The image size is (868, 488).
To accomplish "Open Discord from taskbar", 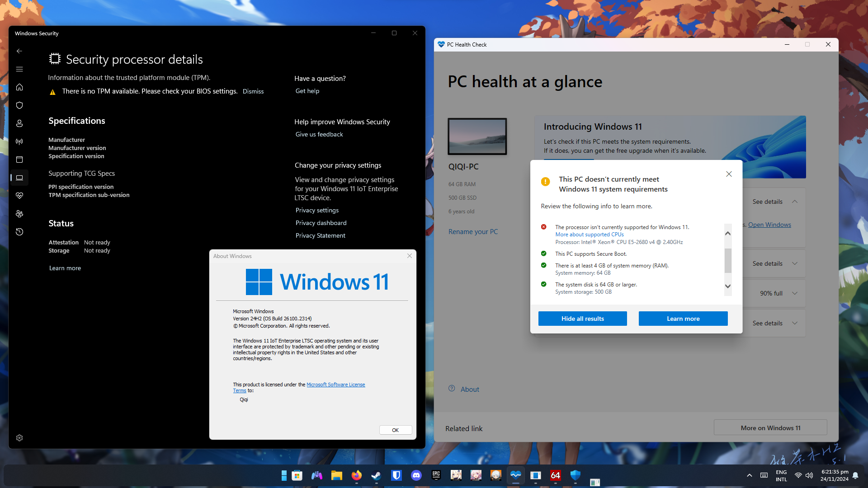I will 416,475.
